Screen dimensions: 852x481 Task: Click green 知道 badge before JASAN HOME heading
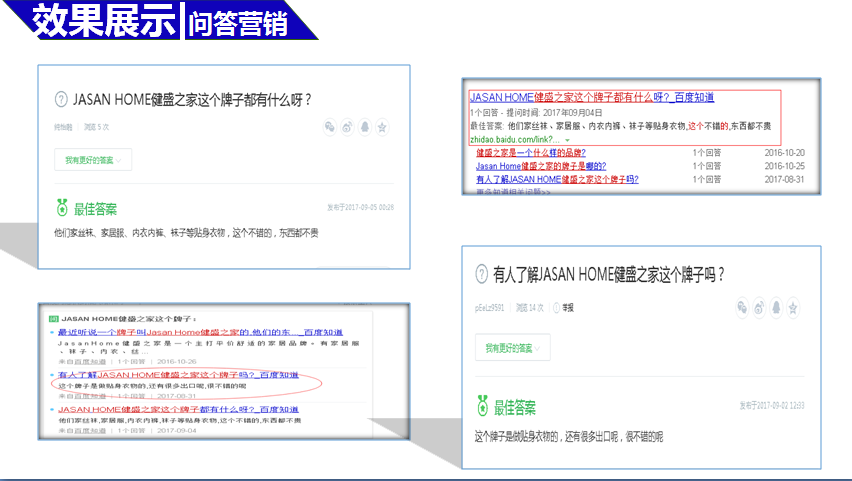[53, 319]
